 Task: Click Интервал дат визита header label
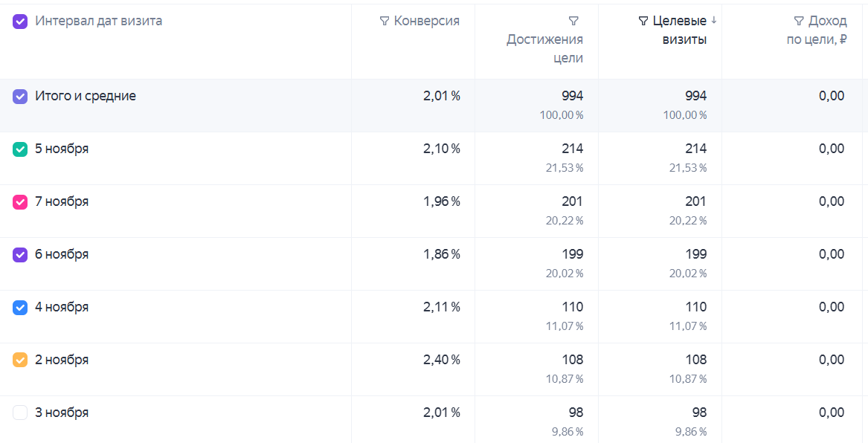click(98, 21)
